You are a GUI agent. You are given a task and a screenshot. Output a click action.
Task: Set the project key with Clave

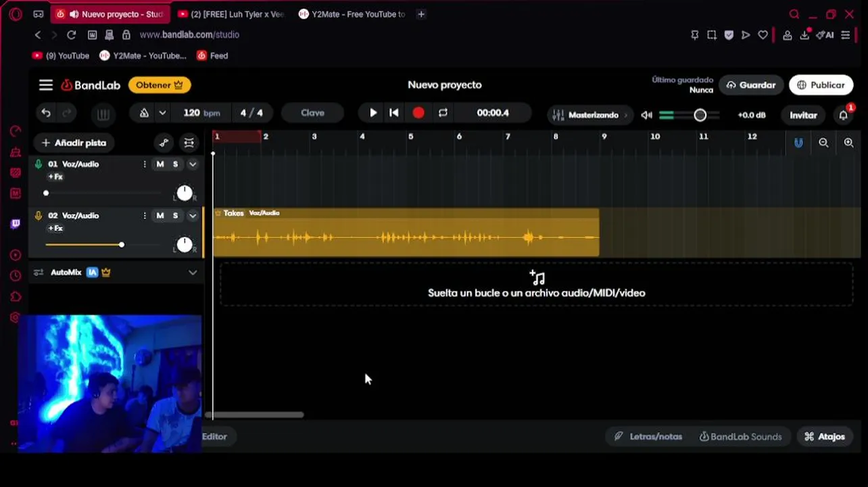[312, 113]
